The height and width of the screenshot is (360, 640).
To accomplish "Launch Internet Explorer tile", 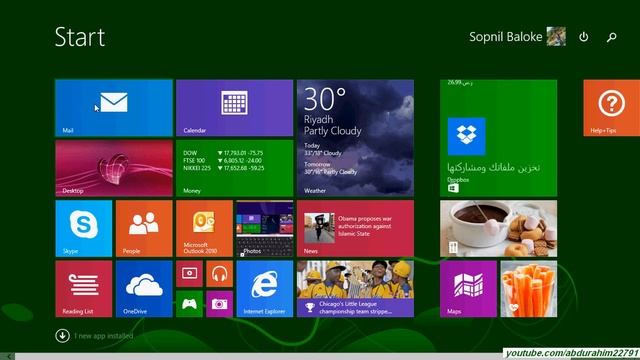I will [x=264, y=289].
